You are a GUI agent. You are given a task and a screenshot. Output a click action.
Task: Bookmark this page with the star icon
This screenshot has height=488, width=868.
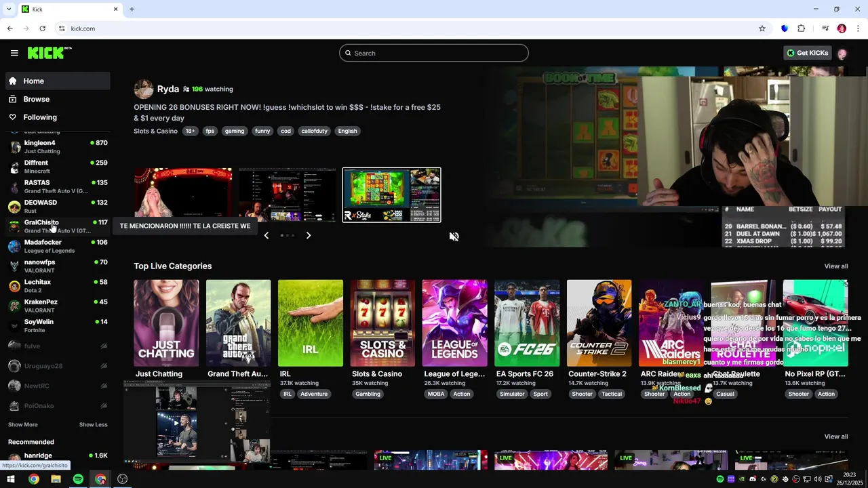(x=762, y=28)
